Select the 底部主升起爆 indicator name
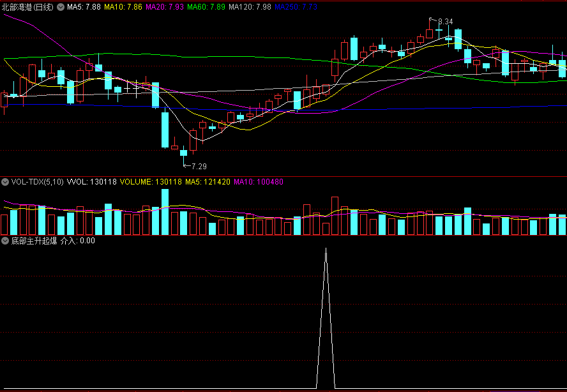567x392 pixels. tap(34, 241)
